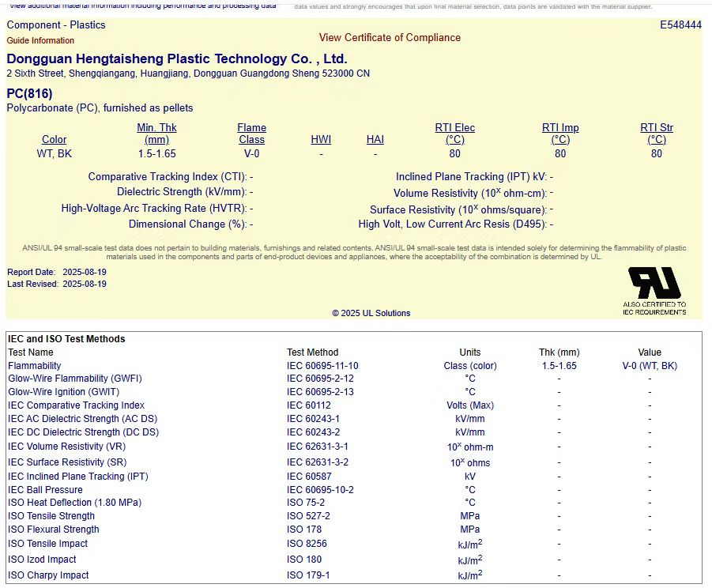Click the company name Dongguan Hengtaisheng Plastic Technology
The height and width of the screenshot is (588, 712).
click(x=177, y=58)
